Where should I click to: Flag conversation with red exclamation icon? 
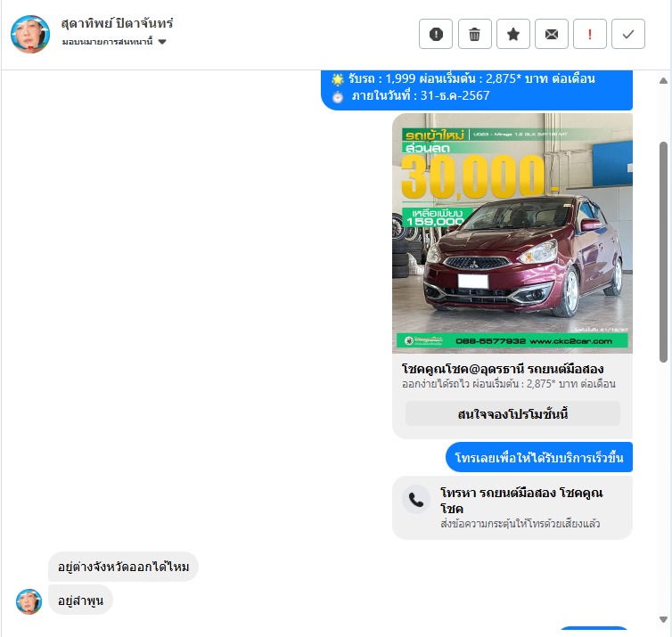(x=590, y=34)
